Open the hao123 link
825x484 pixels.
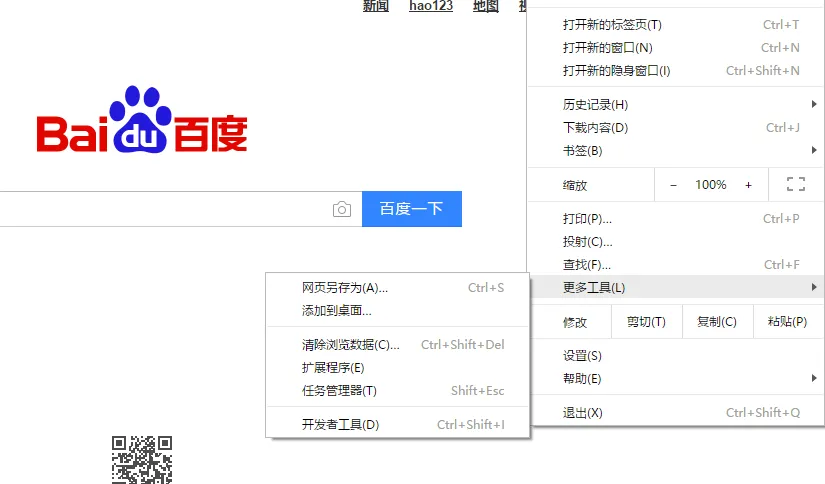[x=431, y=6]
